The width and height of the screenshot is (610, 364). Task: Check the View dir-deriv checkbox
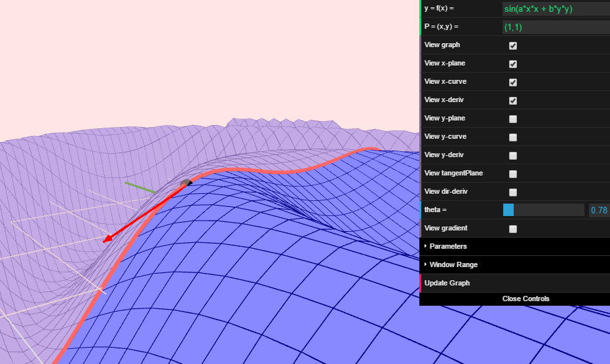[x=513, y=192]
